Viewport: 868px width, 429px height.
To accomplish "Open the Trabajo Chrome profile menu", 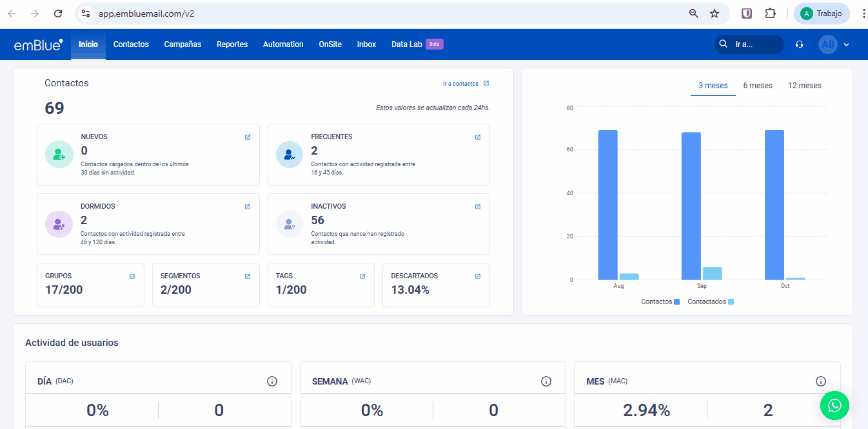I will 822,14.
